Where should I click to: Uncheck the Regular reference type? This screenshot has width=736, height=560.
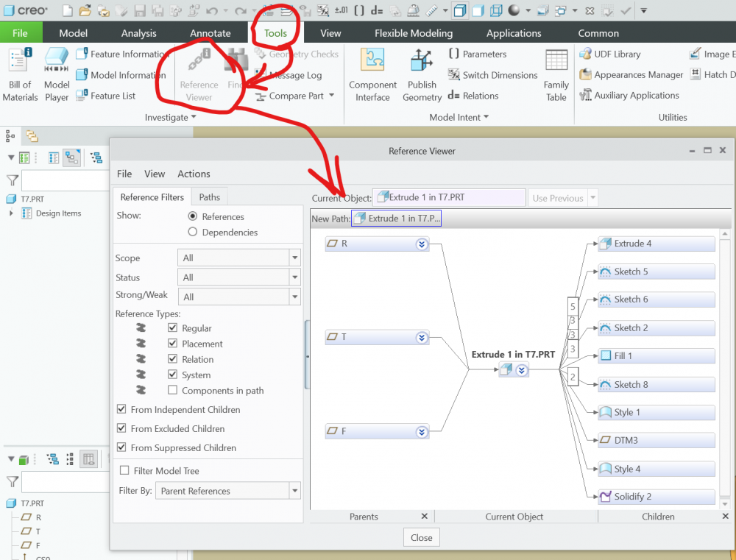(172, 327)
